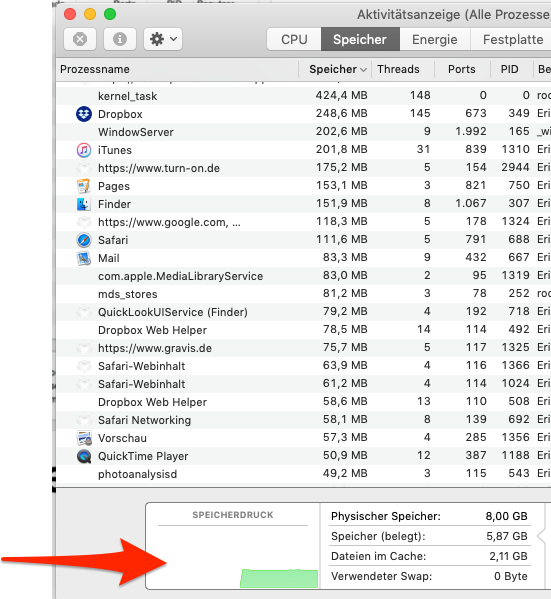
Task: Click the SPEICHERDRUCK heading label
Action: (233, 515)
